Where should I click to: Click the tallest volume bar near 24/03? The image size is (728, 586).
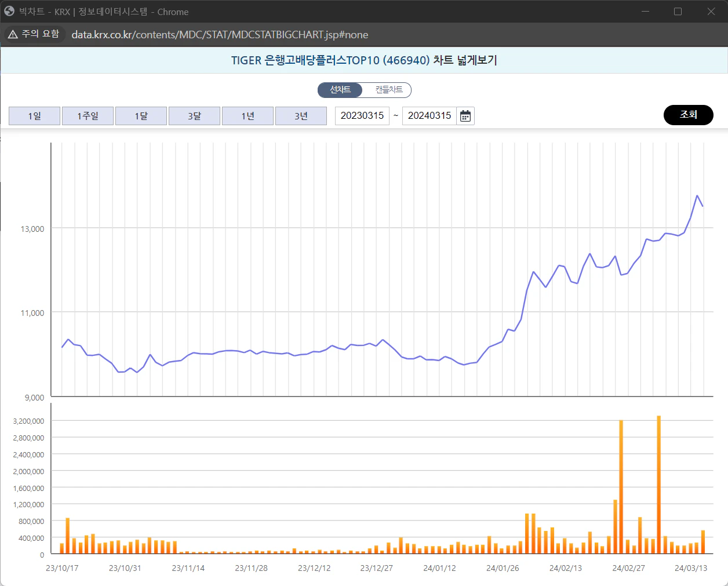point(658,485)
